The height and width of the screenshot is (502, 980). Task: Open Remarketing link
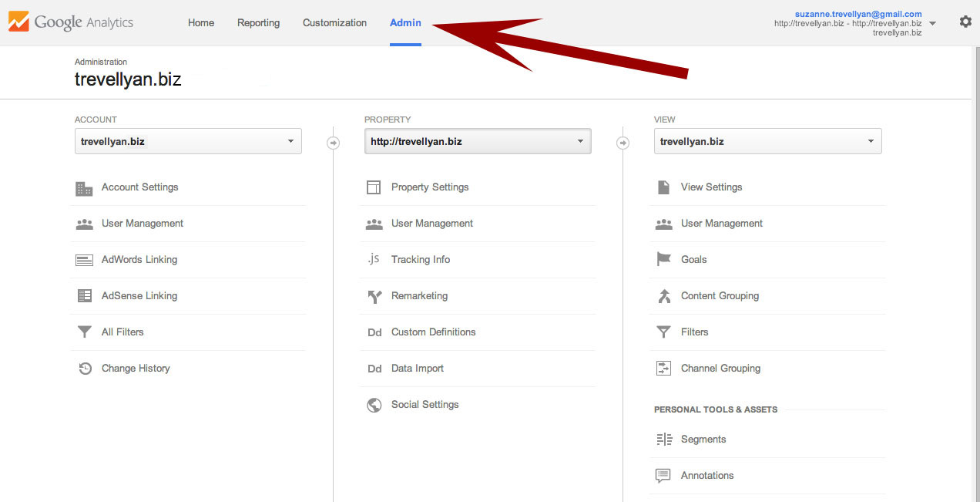(x=419, y=296)
